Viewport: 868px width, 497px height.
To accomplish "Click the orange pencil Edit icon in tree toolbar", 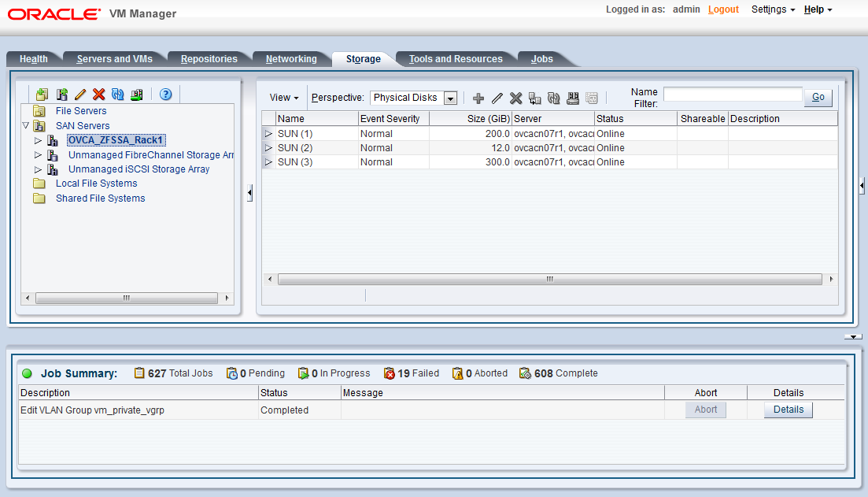I will (80, 95).
